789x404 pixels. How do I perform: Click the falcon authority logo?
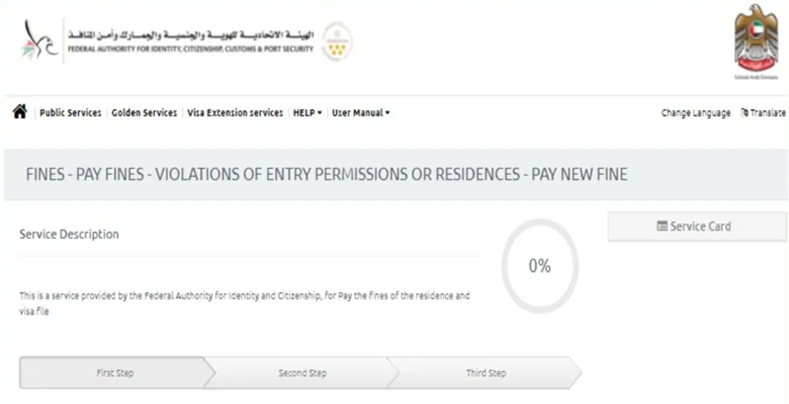(40, 41)
